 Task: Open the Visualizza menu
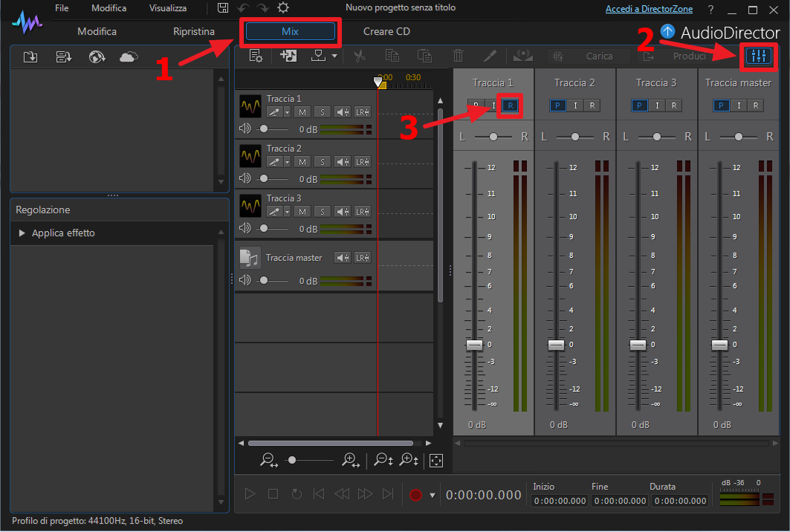click(x=168, y=8)
